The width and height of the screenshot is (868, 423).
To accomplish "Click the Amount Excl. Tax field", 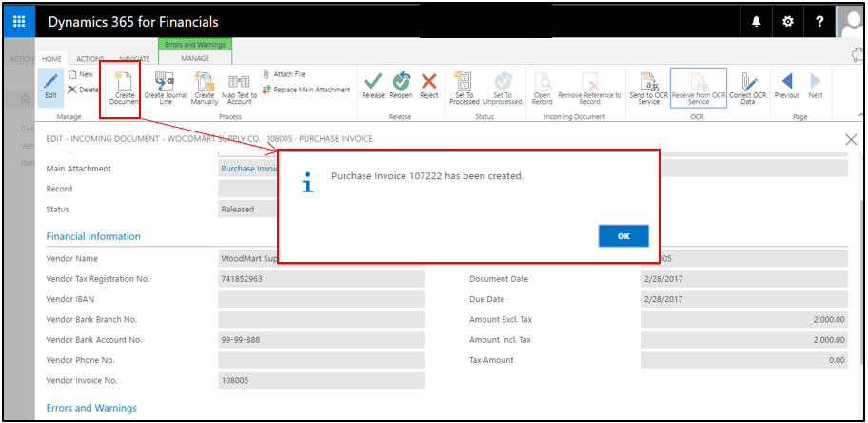I will tap(744, 319).
